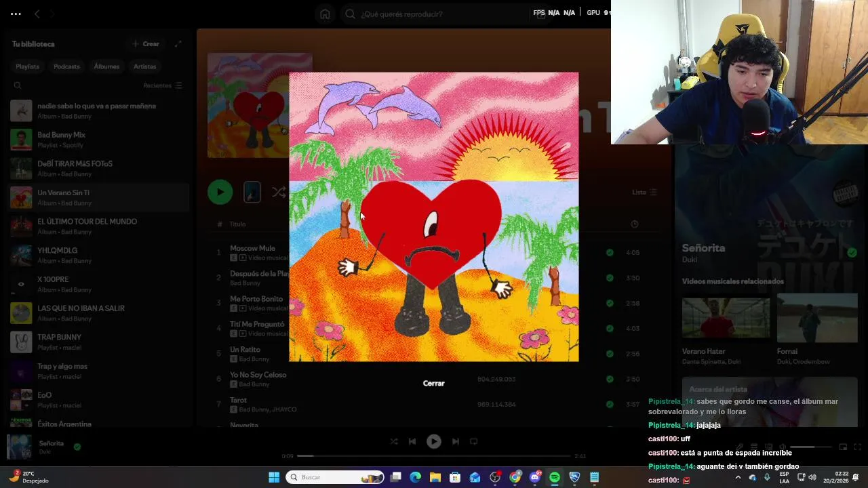Click the '¿Qué querés reproducir?' search field
This screenshot has width=868, height=488.
[x=441, y=14]
